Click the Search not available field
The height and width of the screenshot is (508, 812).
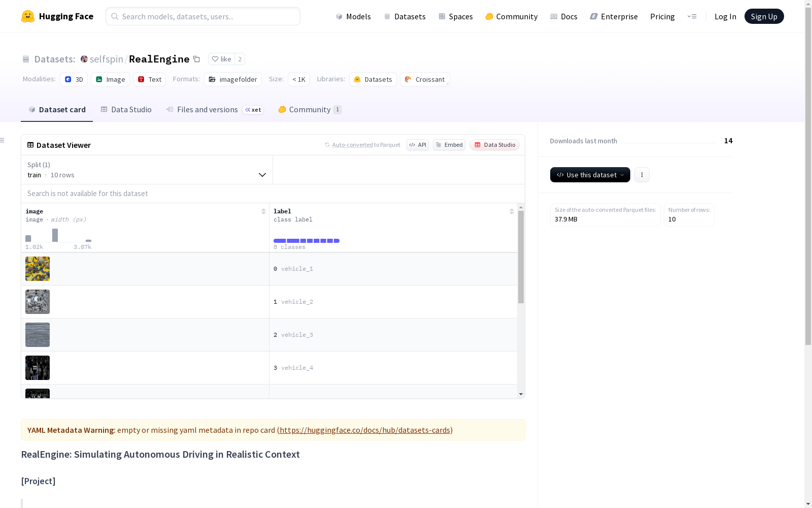[x=273, y=194]
